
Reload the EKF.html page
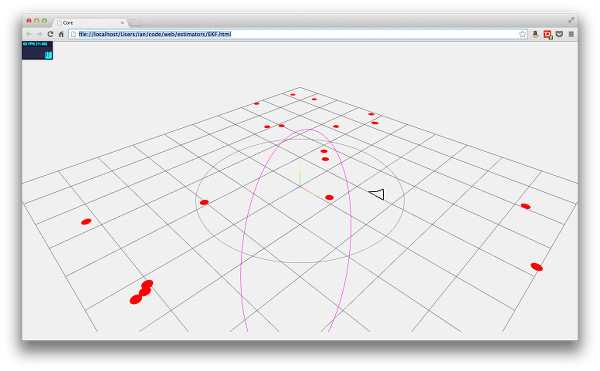click(50, 34)
